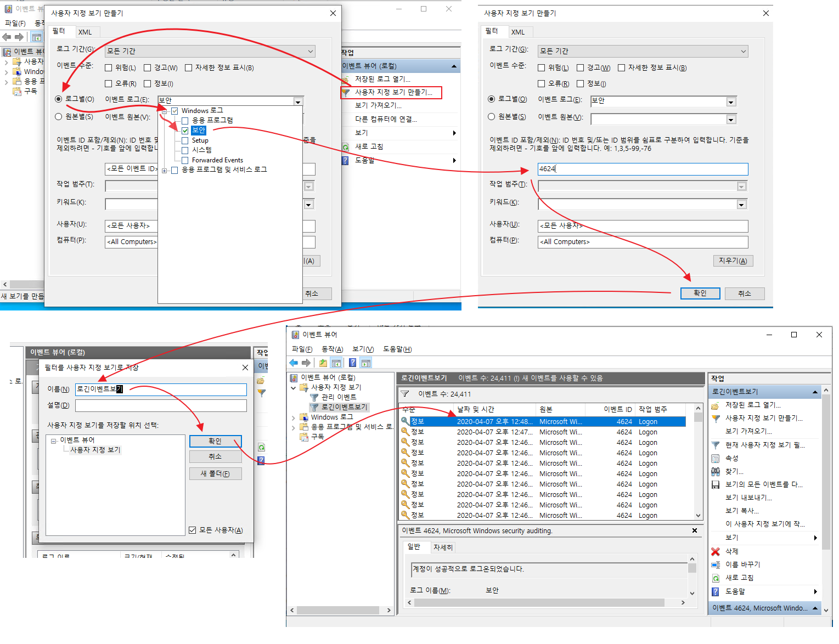Click the event ID field containing 4624
This screenshot has height=644, width=839.
(643, 169)
